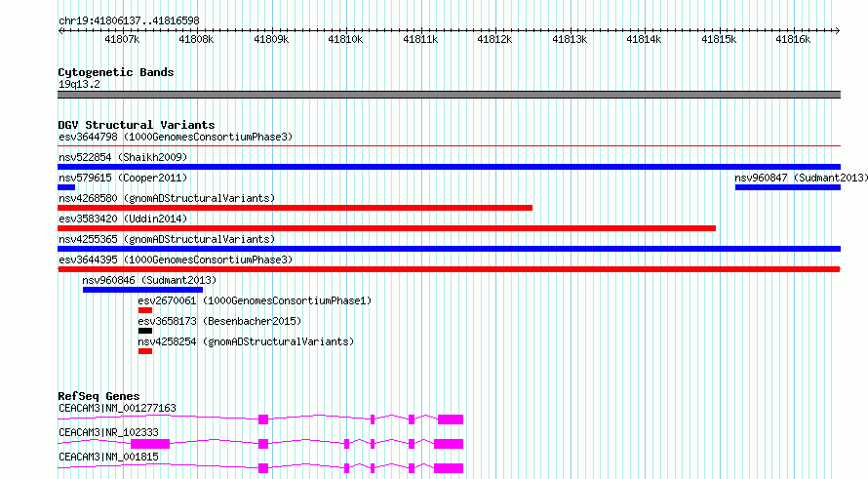
Task: Click the 41816k ruler tick label
Action: 793,39
